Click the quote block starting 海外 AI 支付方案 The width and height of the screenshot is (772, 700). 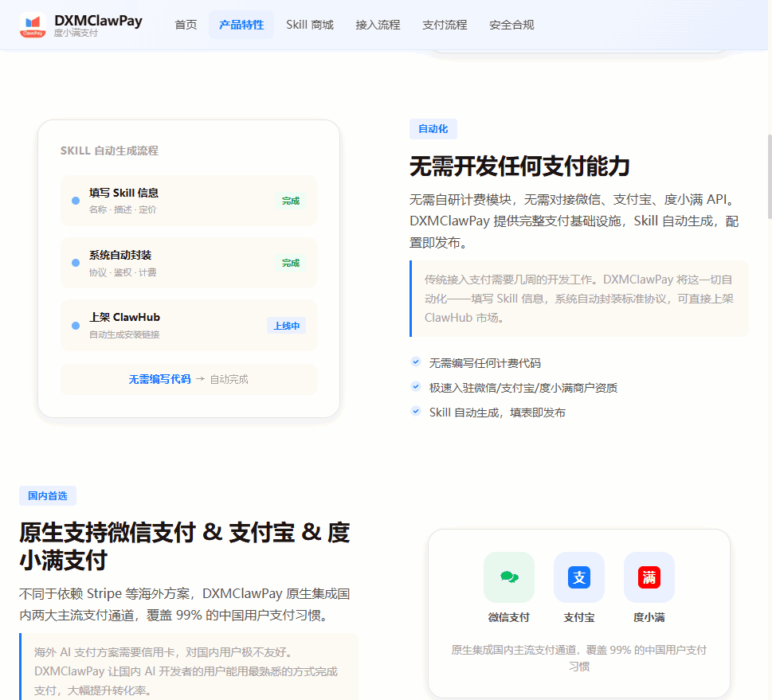[x=189, y=667]
